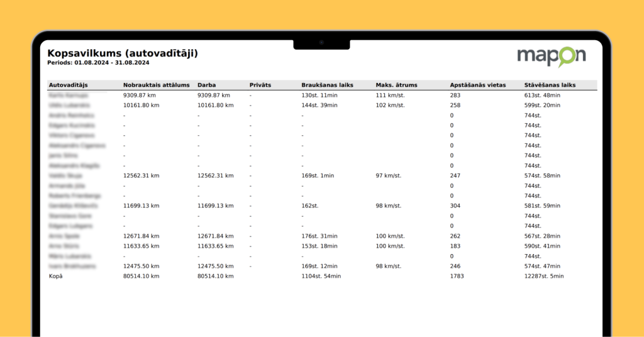644x337 pixels.
Task: Click the laptop webcam notch
Action: [321, 43]
